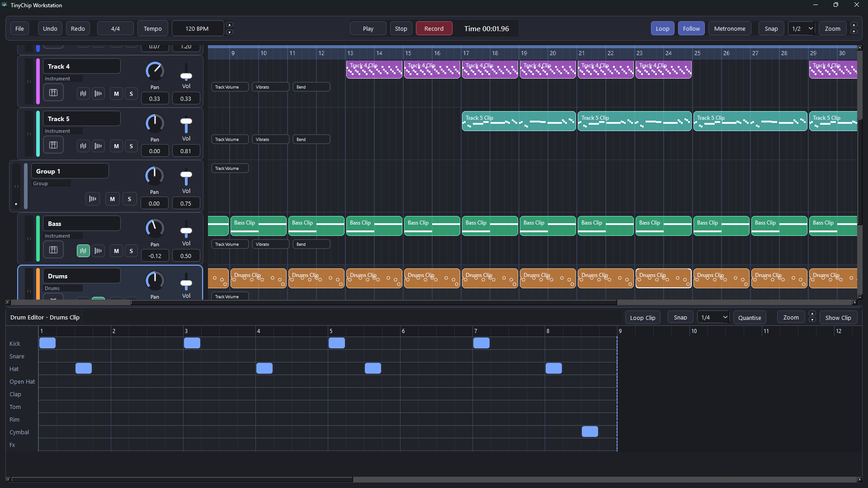
Task: Select Bass Vibrato automation lane
Action: coord(271,244)
